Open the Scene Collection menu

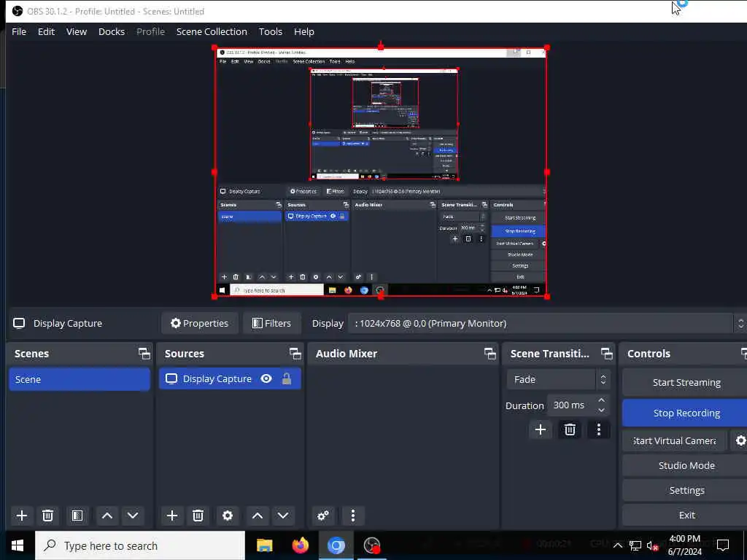click(x=212, y=31)
